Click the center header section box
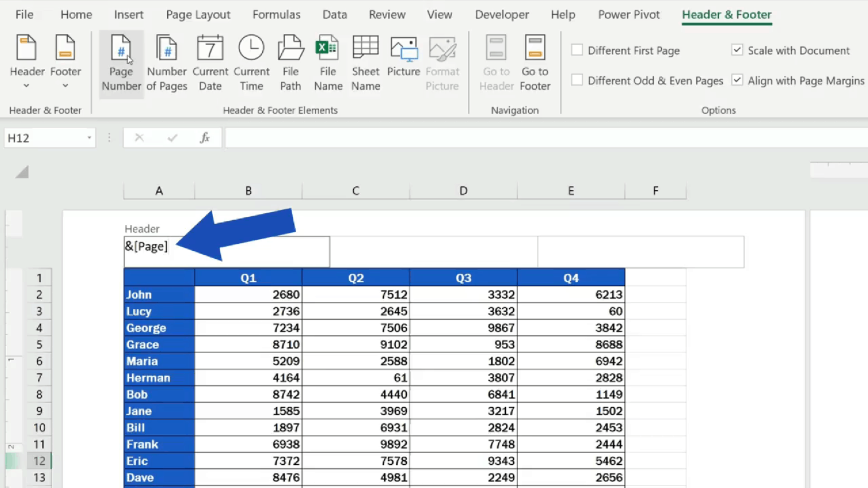The height and width of the screenshot is (488, 868). click(x=434, y=252)
